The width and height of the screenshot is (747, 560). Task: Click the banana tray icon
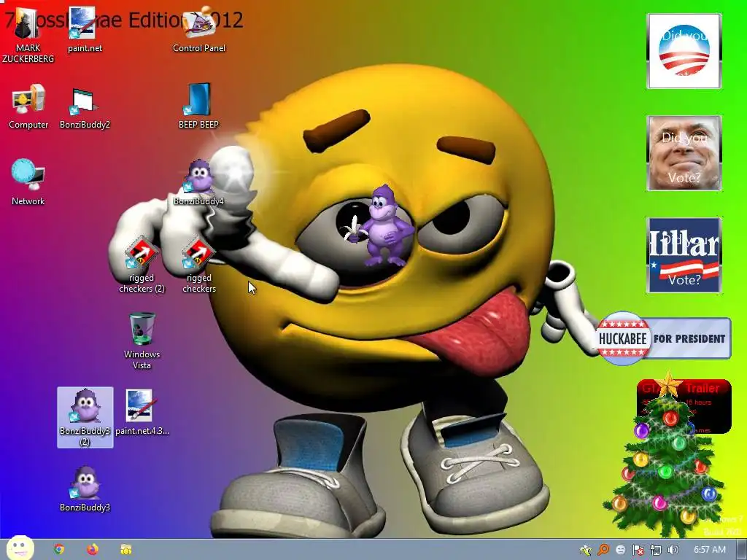point(586,550)
